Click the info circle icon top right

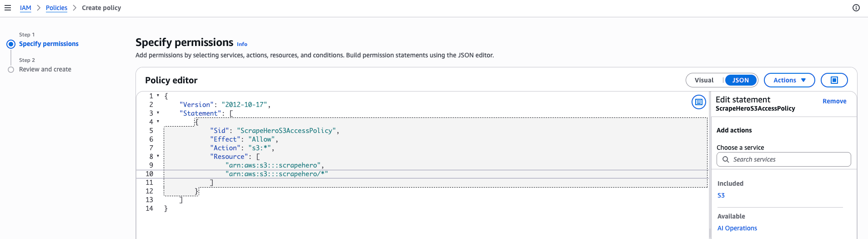pos(856,8)
